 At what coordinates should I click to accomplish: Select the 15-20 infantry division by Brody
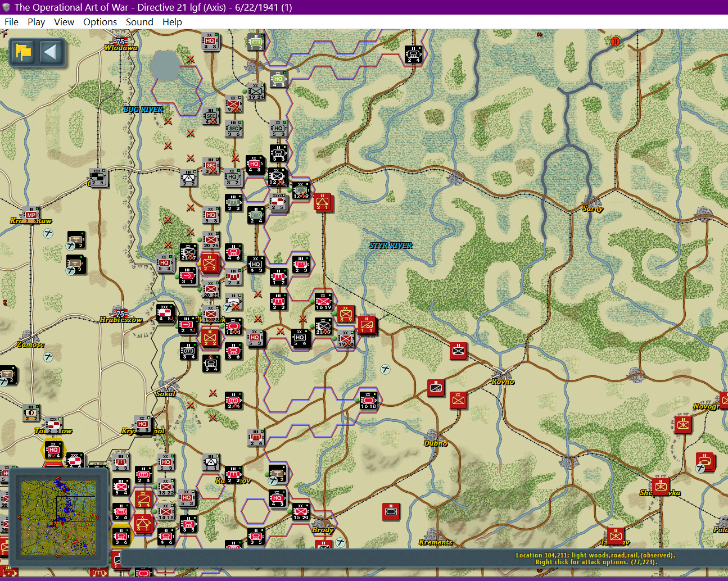301,512
